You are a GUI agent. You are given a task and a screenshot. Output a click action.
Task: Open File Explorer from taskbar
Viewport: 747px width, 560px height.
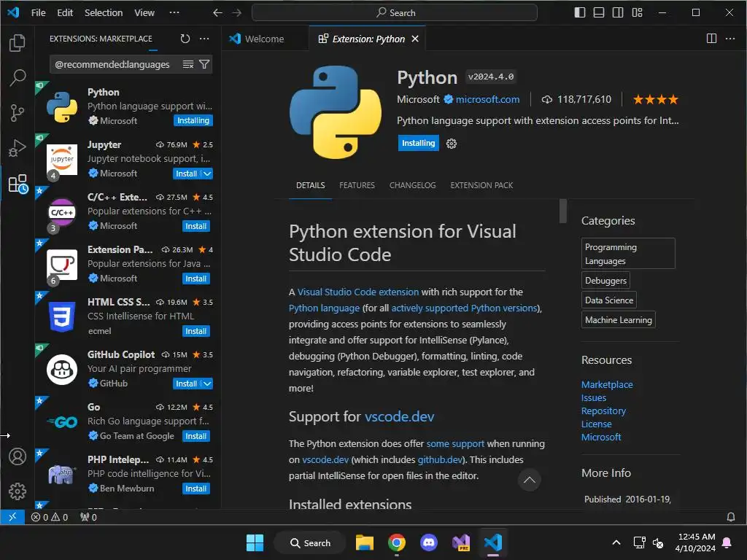[x=365, y=542]
